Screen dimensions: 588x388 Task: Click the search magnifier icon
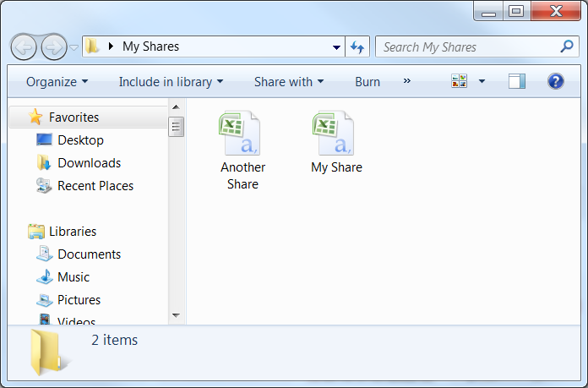pyautogui.click(x=567, y=47)
